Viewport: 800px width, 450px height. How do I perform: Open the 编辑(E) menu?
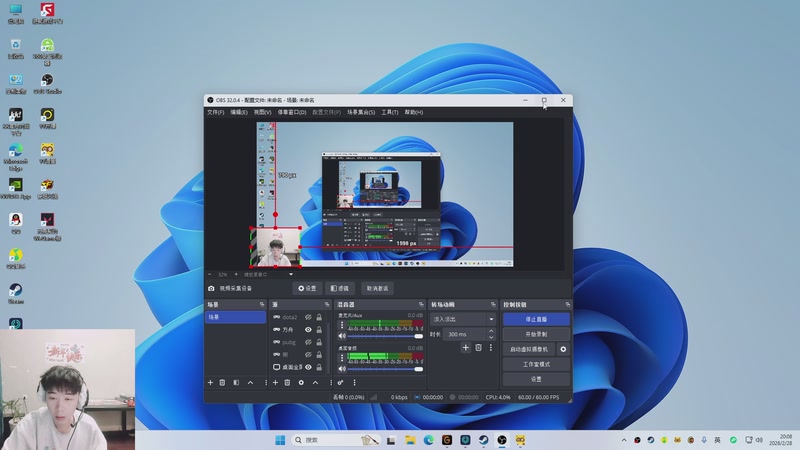pos(239,112)
